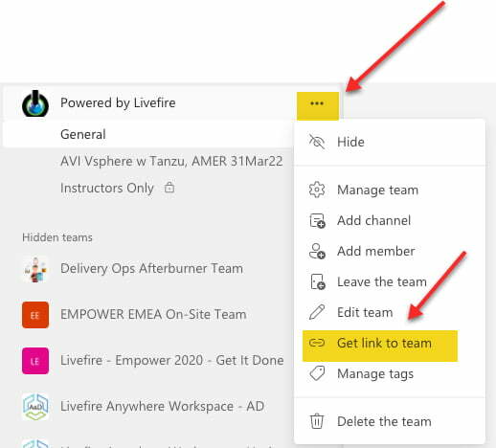Open Livefire - Empower 2020 - Get It Done
This screenshot has height=448, width=496.
pyautogui.click(x=172, y=360)
